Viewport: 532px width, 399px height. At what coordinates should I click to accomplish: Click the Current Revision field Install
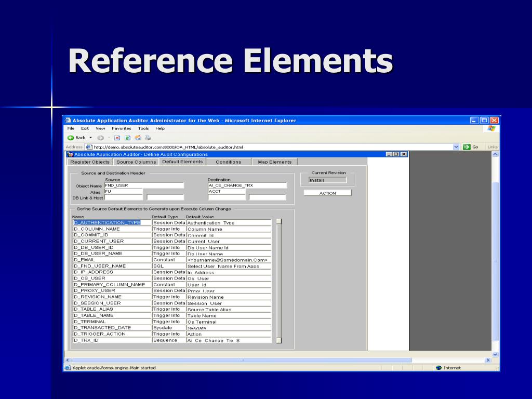[327, 180]
